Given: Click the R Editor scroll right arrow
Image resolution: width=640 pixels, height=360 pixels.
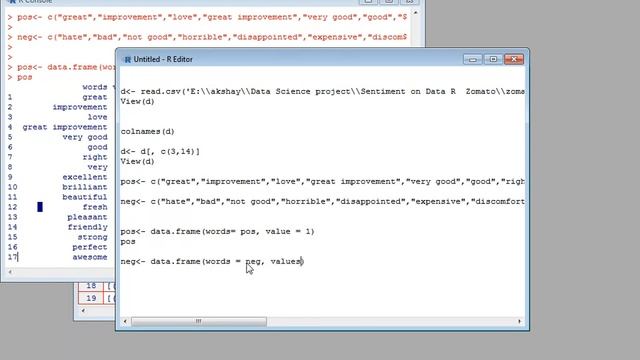Looking at the screenshot, I should tap(520, 322).
